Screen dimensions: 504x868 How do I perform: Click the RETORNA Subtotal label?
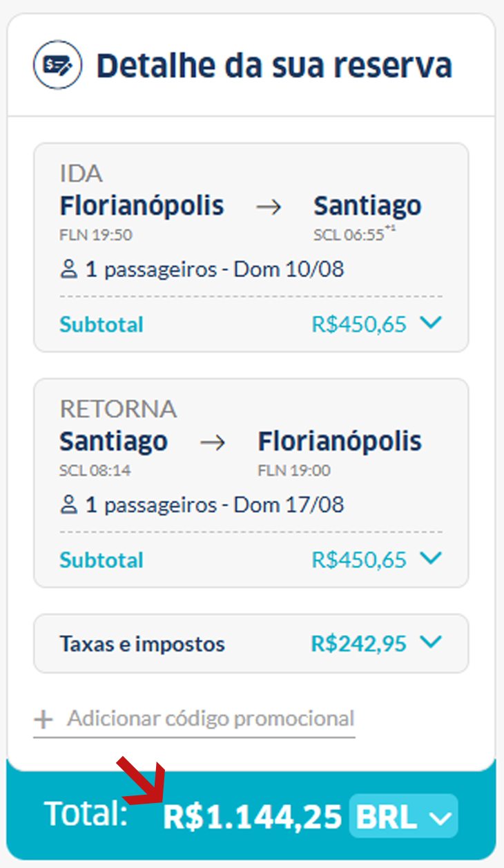point(101,560)
